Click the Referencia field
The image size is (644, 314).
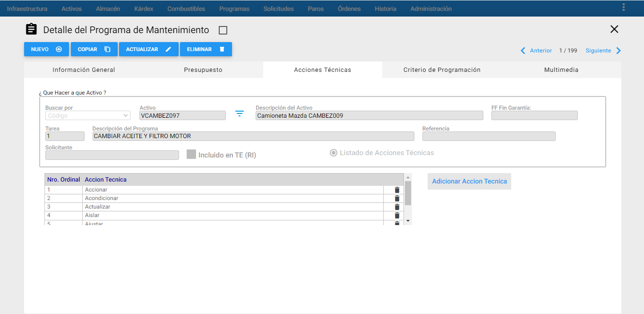pos(489,136)
